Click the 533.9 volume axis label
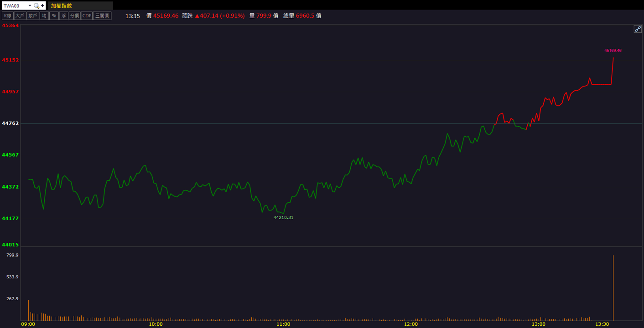Screen dimensions: 644x328 pyautogui.click(x=12, y=277)
